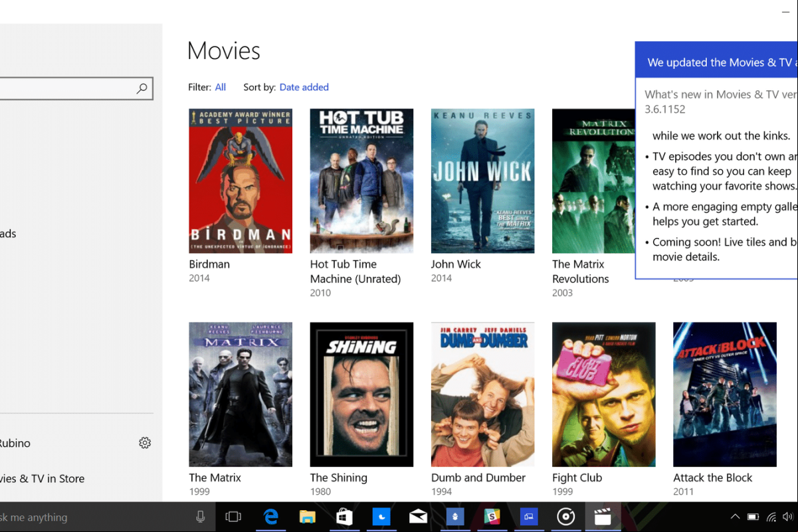Open the Windows Store taskbar icon

(344, 517)
